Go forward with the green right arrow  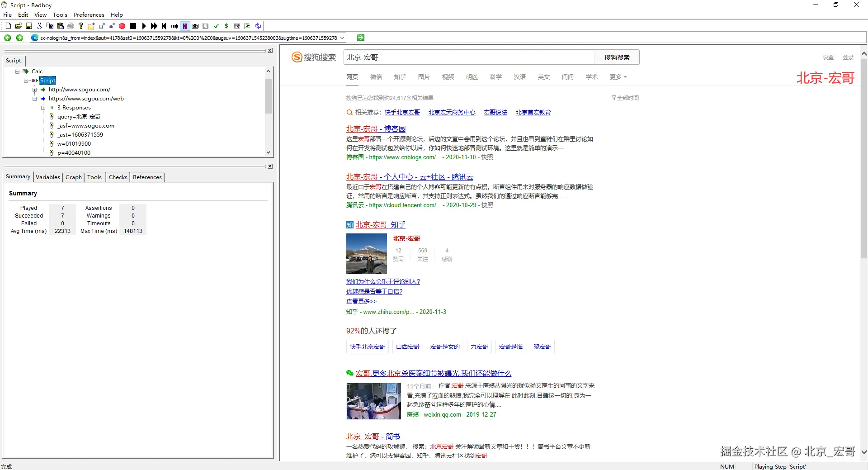pos(19,38)
